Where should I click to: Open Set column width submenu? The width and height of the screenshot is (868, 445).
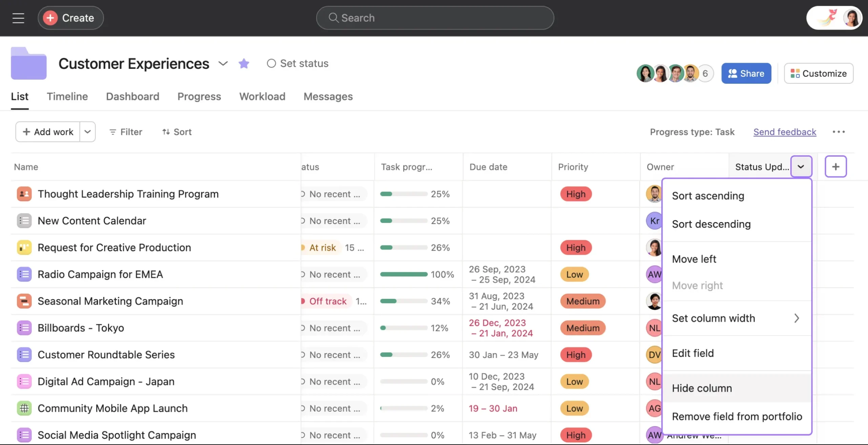pos(737,318)
